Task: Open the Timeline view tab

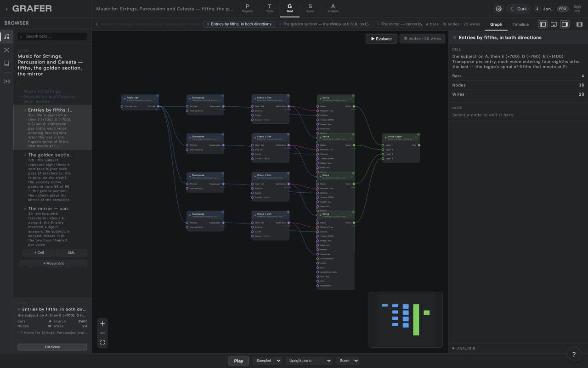Action: 520,24
